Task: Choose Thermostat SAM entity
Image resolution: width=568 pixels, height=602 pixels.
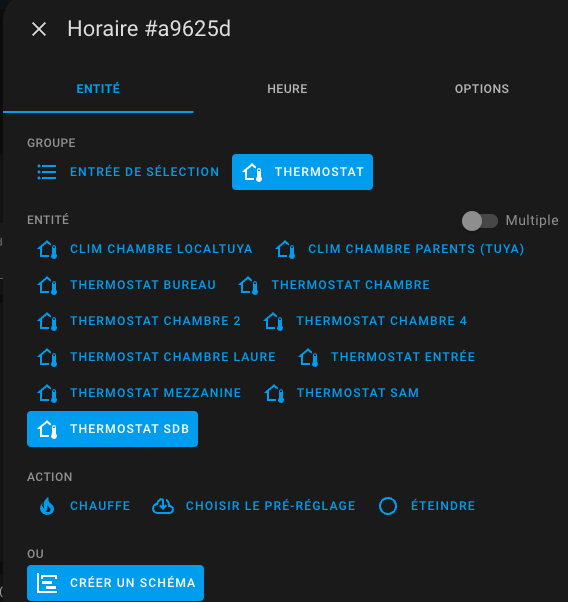Action: 341,393
